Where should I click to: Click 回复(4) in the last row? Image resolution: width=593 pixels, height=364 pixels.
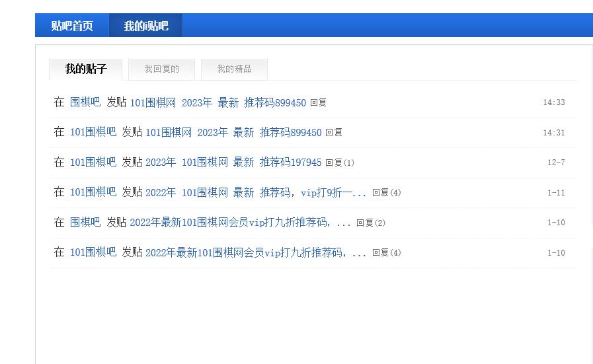(386, 253)
